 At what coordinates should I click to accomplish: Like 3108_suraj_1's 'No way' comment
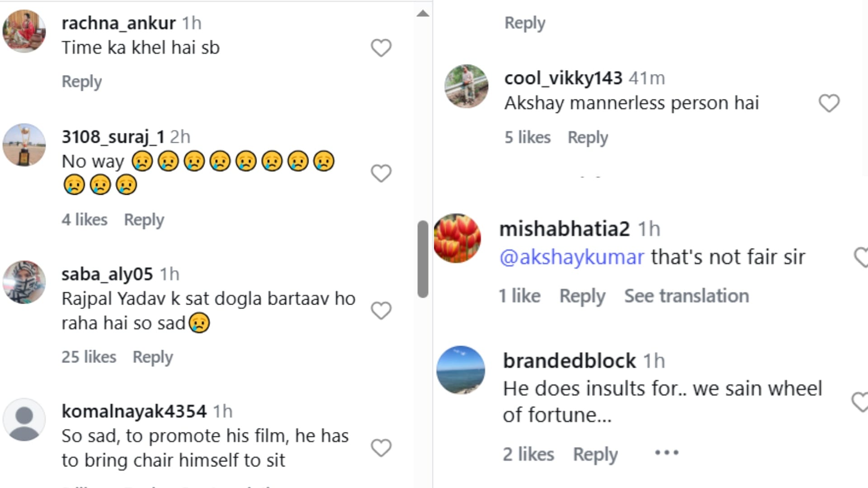pos(381,174)
